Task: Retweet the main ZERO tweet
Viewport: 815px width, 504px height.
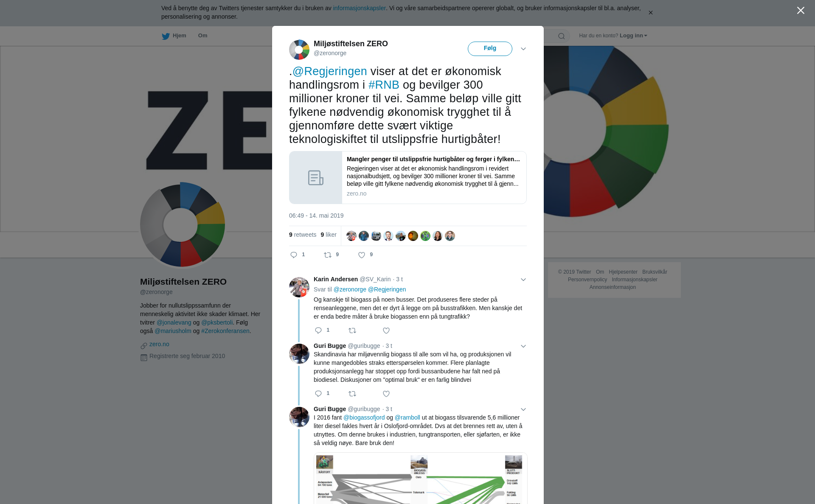Action: click(x=328, y=255)
